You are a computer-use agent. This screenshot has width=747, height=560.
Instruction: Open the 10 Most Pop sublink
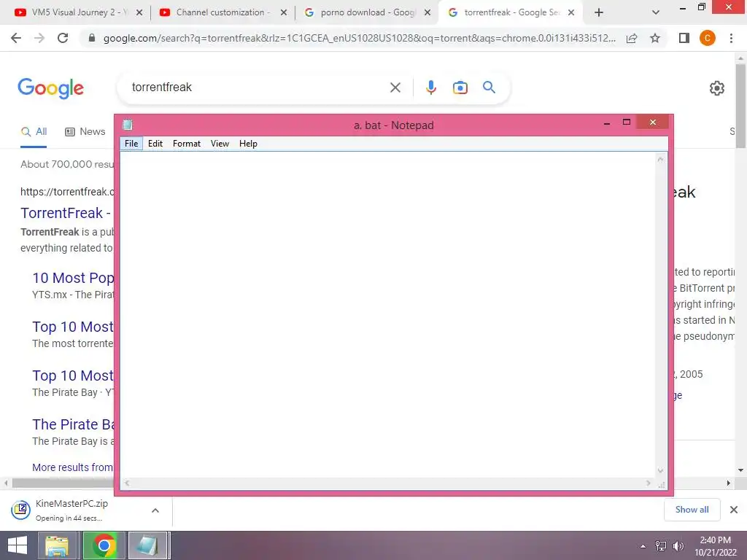73,278
